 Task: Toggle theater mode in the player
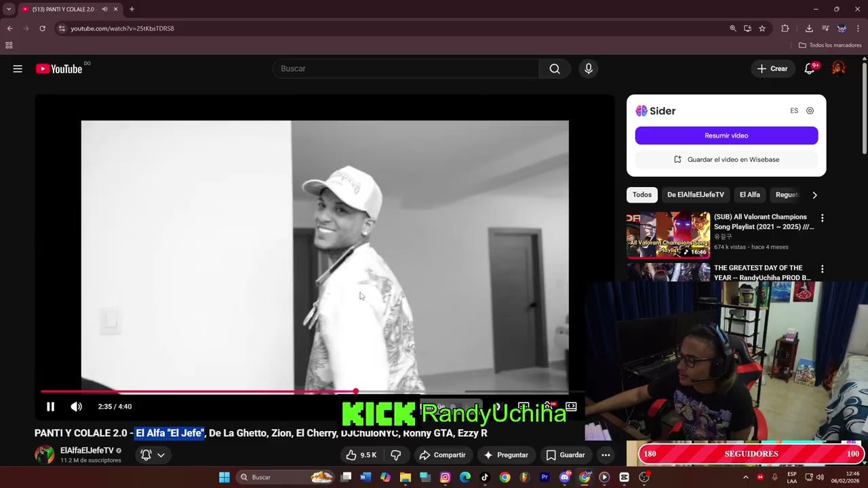571,407
